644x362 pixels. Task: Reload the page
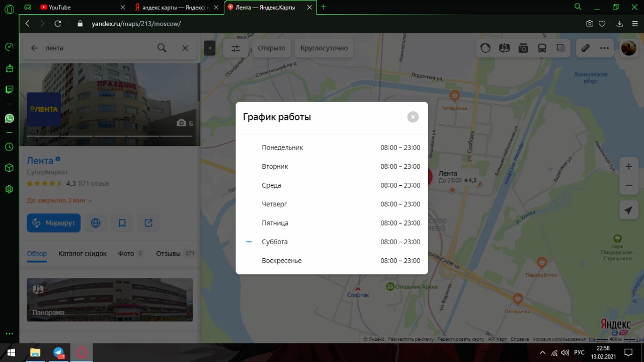pyautogui.click(x=57, y=24)
